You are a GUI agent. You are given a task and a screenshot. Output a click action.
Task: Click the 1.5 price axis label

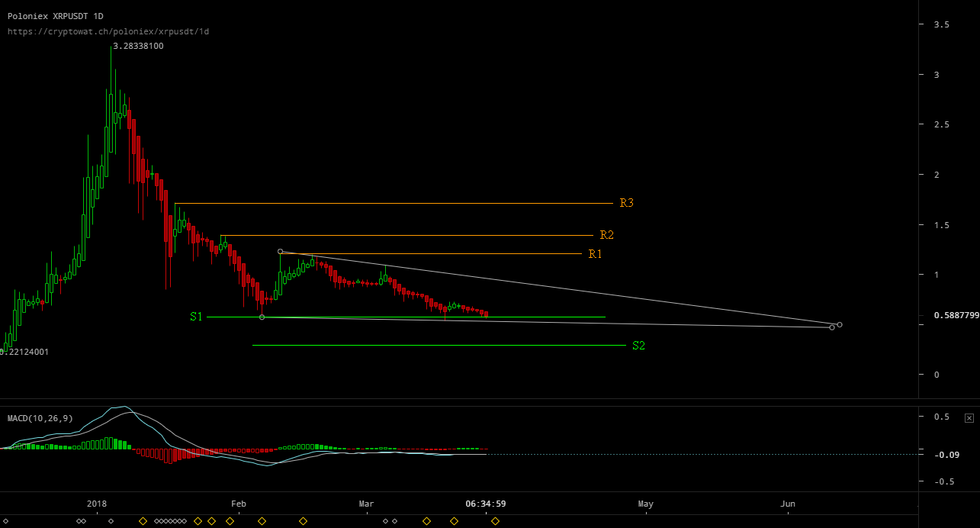point(942,225)
